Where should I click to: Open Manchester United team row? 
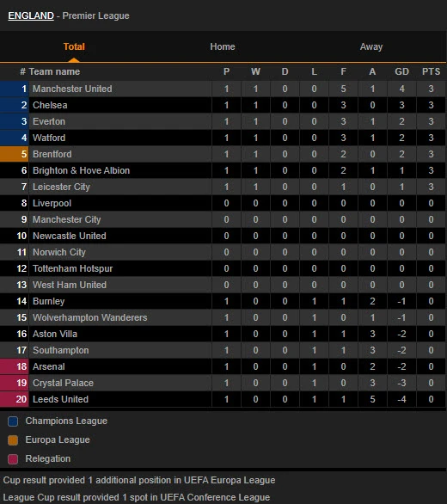pyautogui.click(x=223, y=89)
